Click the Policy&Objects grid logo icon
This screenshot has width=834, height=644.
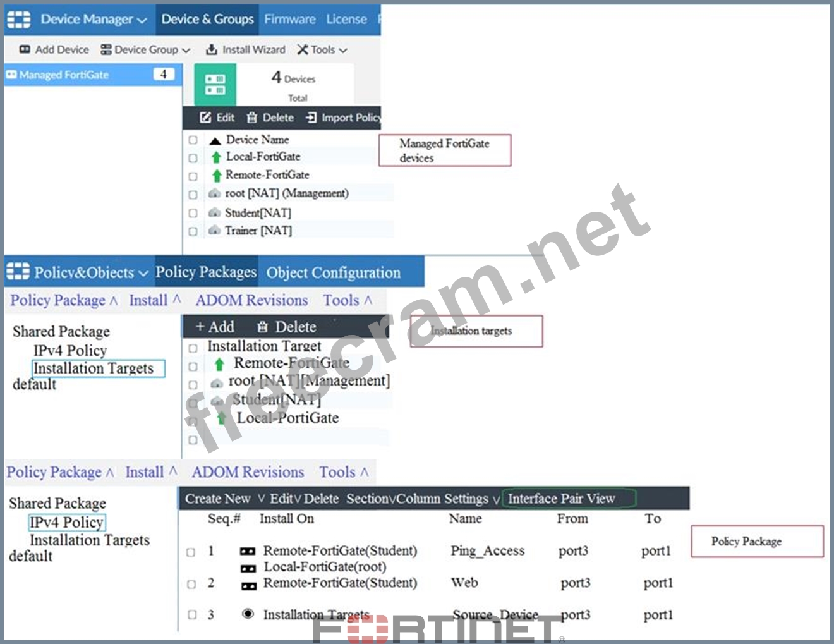point(18,272)
